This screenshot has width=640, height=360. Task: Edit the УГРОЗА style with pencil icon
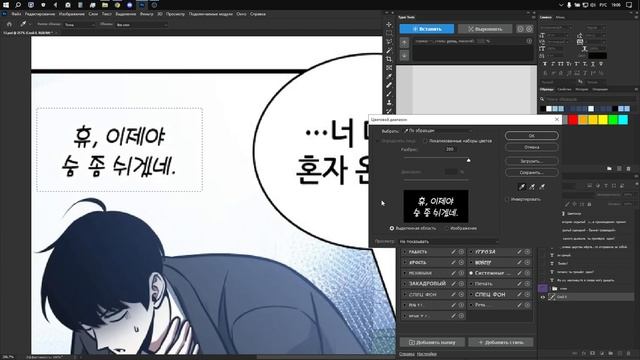[519, 252]
